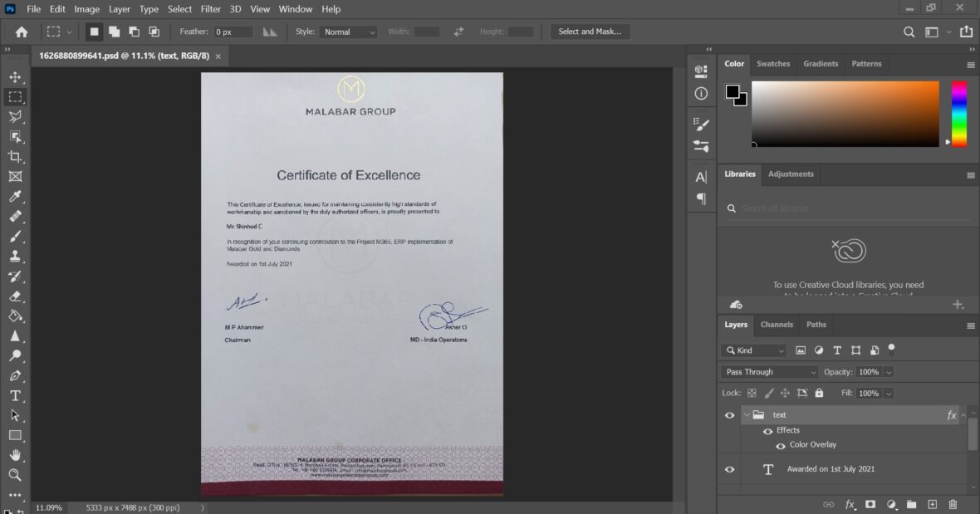Open the Pass Through blend mode dropdown
Viewport: 980px width, 514px height.
(768, 371)
